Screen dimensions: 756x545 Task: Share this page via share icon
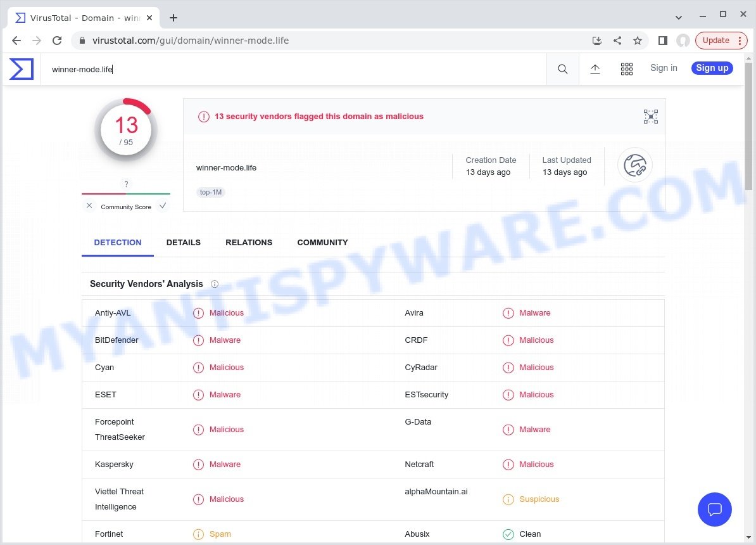[x=617, y=41]
